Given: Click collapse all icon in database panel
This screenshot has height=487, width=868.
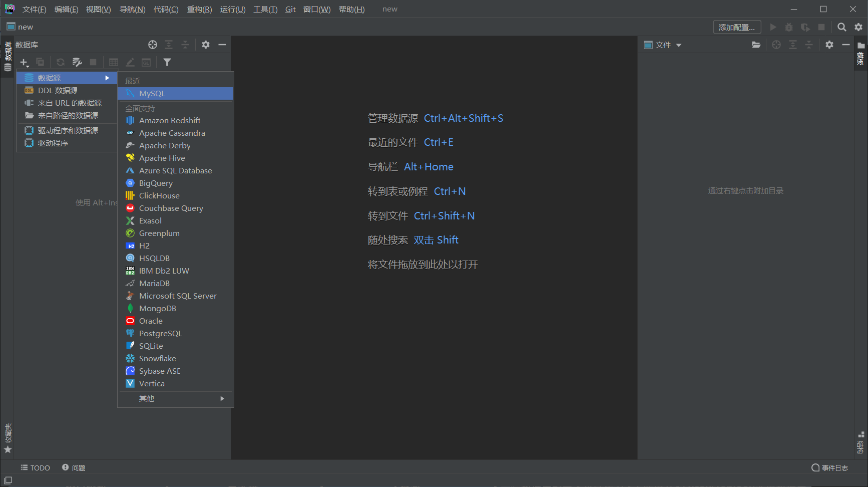Looking at the screenshot, I should (185, 45).
